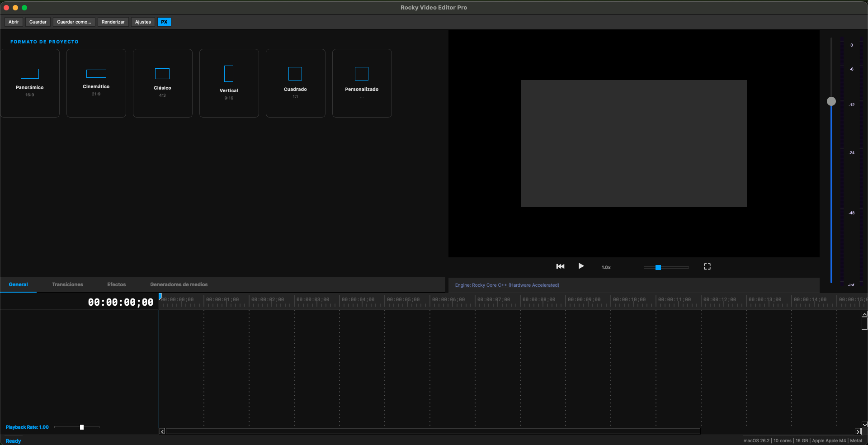This screenshot has width=868, height=445.
Task: Click the Apple Apple M4 status entry
Action: pos(829,440)
